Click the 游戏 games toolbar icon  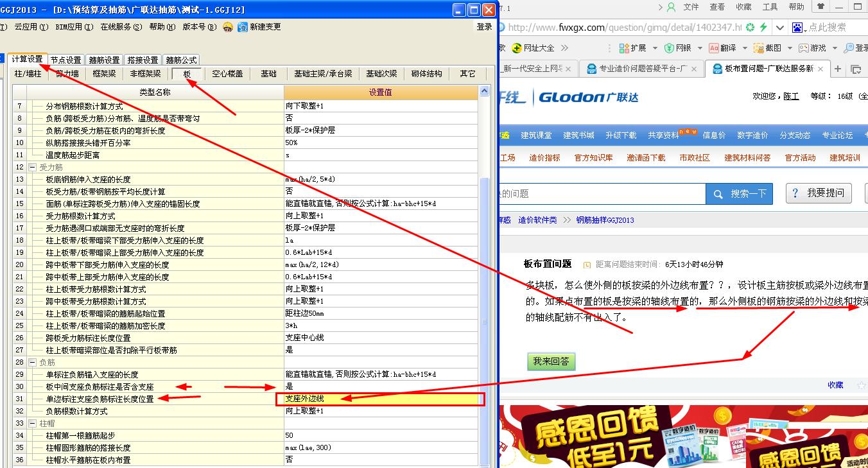[803, 48]
